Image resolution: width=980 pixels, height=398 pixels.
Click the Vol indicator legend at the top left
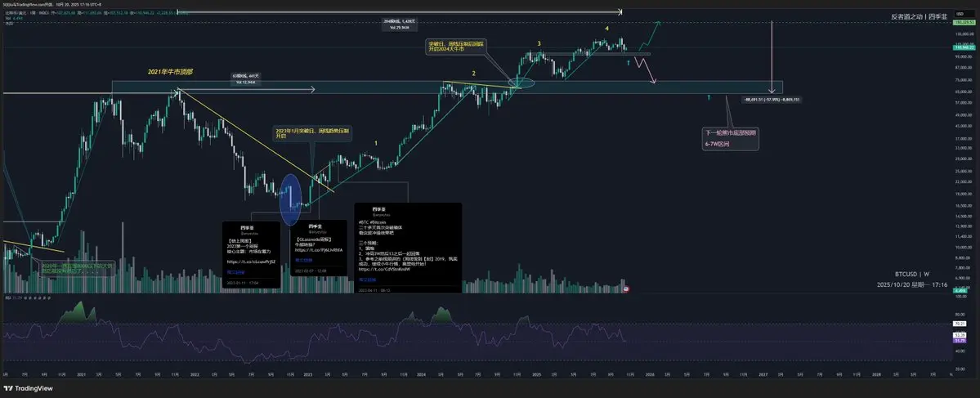tap(12, 18)
